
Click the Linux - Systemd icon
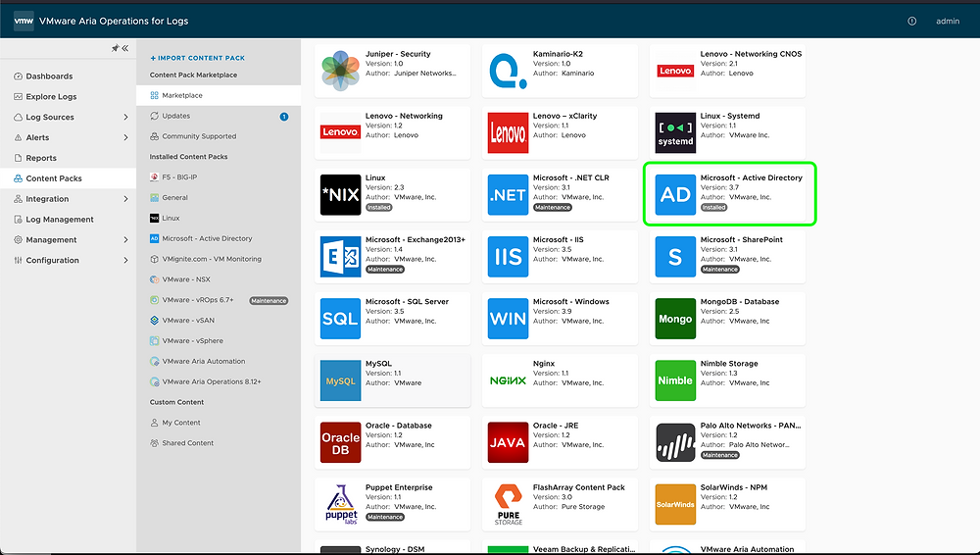[675, 132]
